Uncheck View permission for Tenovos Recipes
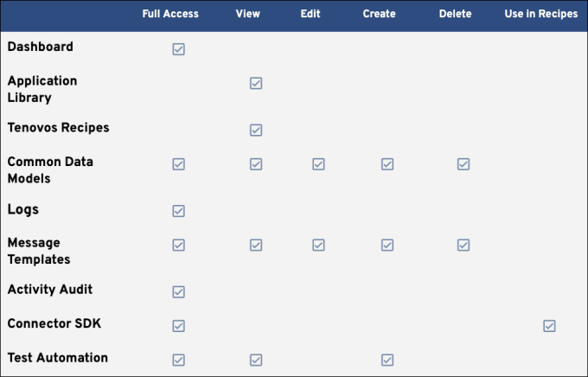This screenshot has height=377, width=588. (x=255, y=130)
